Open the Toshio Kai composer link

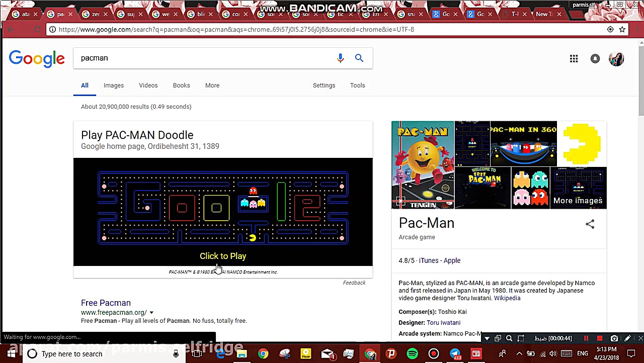[x=452, y=312]
